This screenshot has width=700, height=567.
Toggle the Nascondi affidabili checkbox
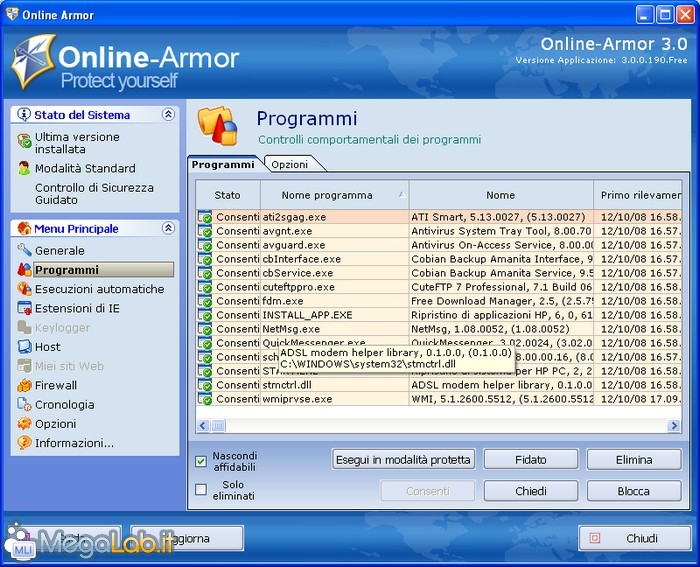pyautogui.click(x=201, y=461)
